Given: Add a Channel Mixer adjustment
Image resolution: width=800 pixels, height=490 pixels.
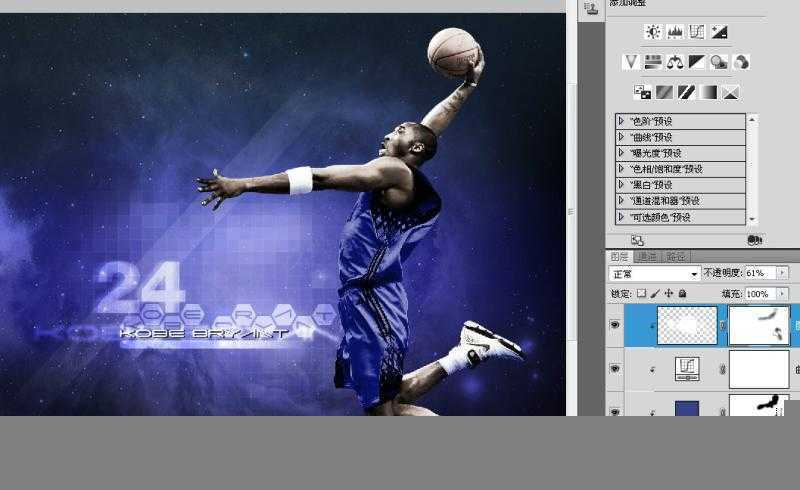Looking at the screenshot, I should point(741,62).
